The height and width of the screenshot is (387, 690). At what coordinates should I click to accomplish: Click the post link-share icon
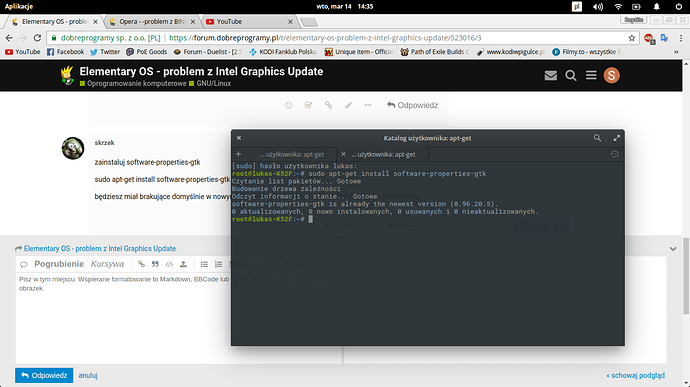click(x=328, y=105)
